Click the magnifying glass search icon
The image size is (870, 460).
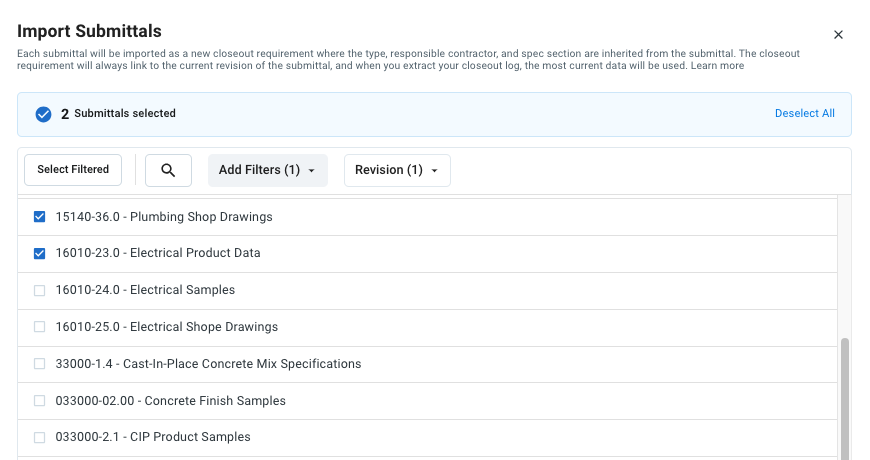[168, 171]
